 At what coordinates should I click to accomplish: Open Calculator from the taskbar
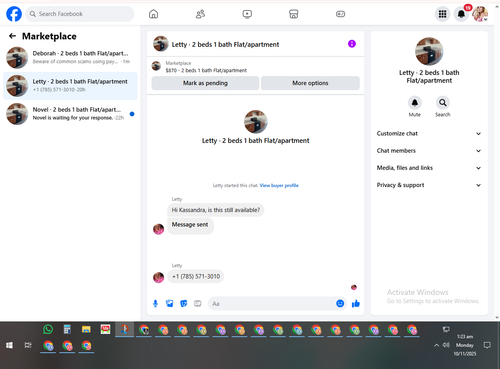(x=67, y=329)
